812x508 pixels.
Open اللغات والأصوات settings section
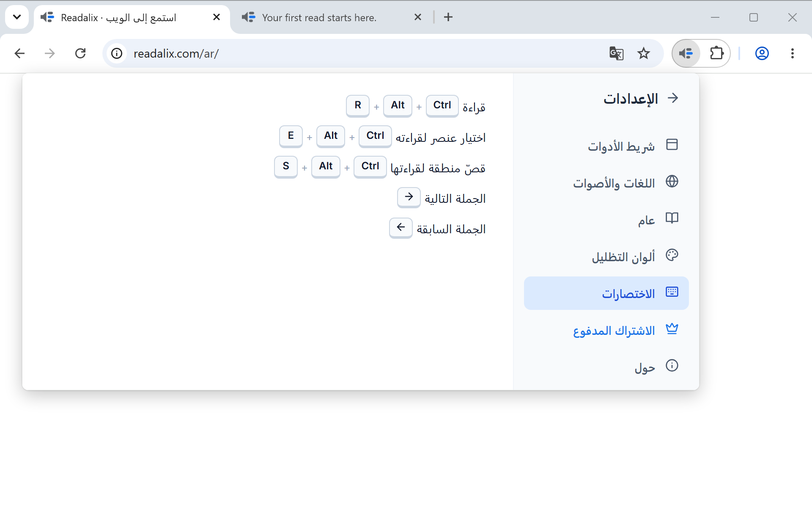pos(606,183)
